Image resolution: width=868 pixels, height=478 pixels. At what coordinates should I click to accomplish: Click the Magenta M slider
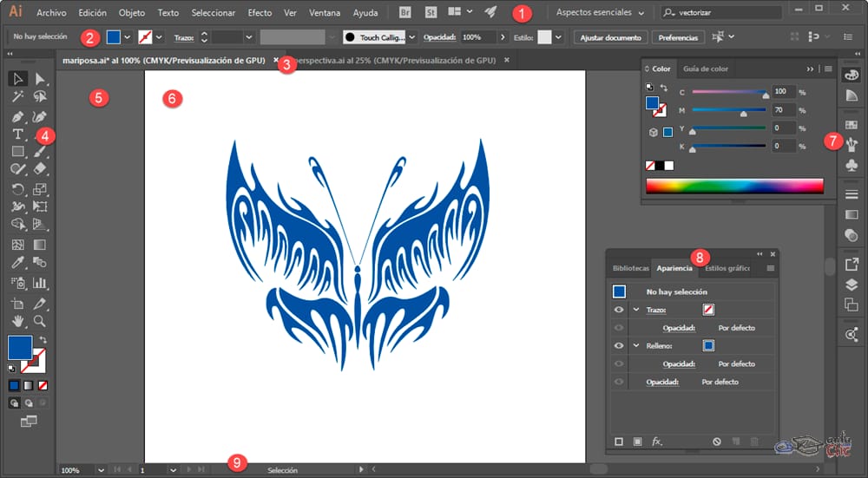click(728, 110)
